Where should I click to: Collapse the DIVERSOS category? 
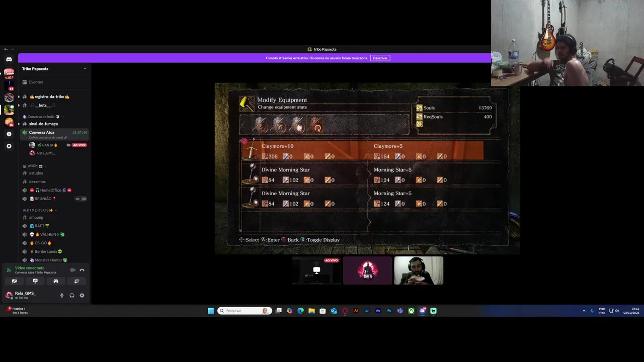(x=40, y=210)
